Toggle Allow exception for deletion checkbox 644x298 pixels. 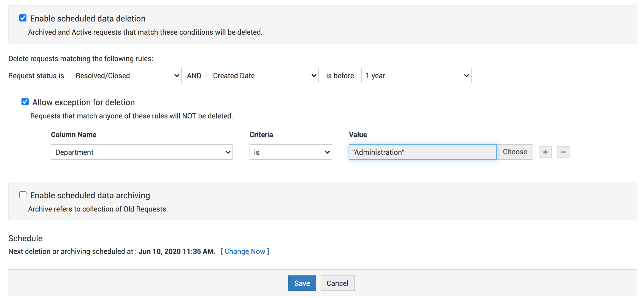point(25,102)
